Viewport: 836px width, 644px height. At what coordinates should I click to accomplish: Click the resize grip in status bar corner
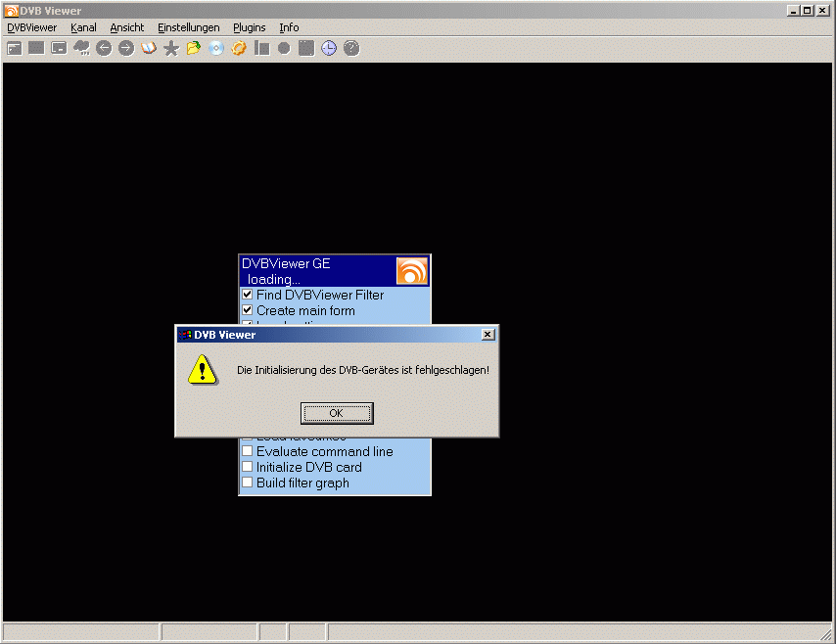826,634
